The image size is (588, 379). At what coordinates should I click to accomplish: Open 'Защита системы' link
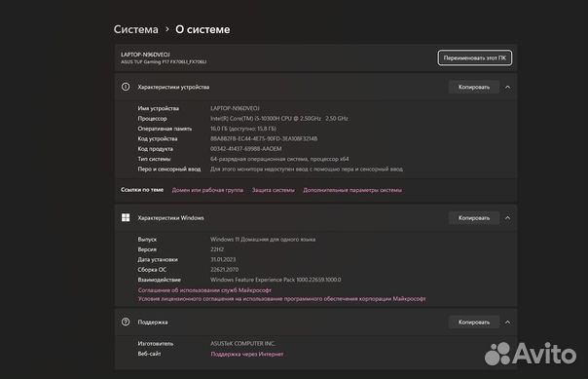pyautogui.click(x=273, y=190)
